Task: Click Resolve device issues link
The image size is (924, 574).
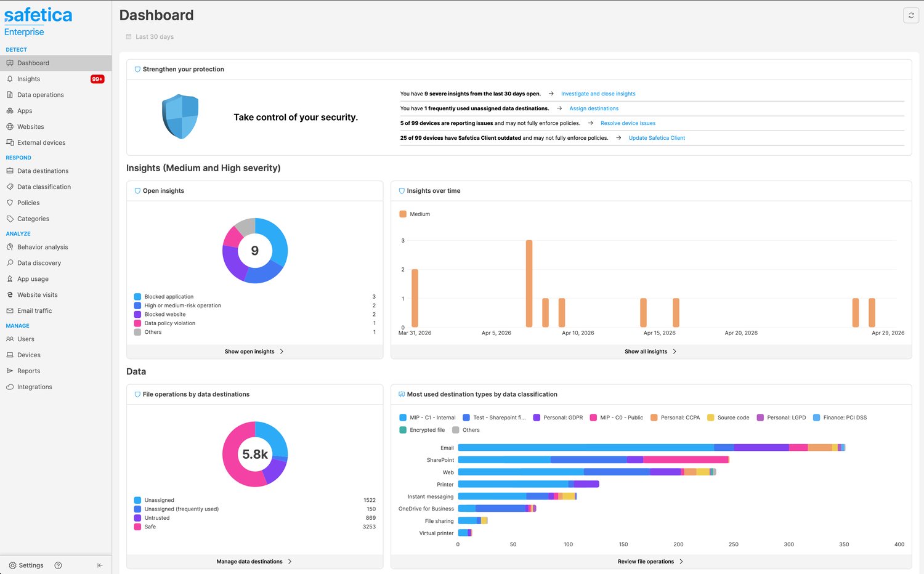Action: (628, 123)
